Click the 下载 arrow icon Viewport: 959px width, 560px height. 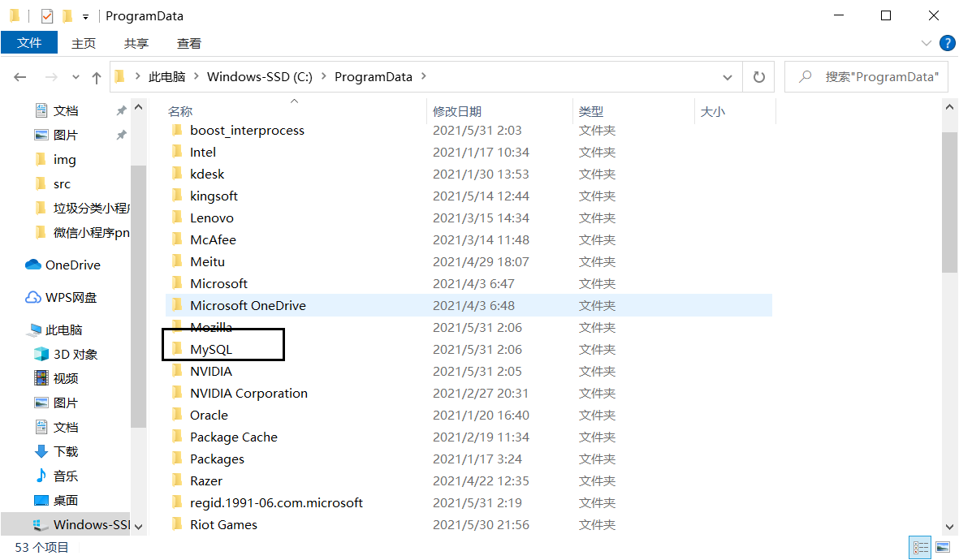41,451
